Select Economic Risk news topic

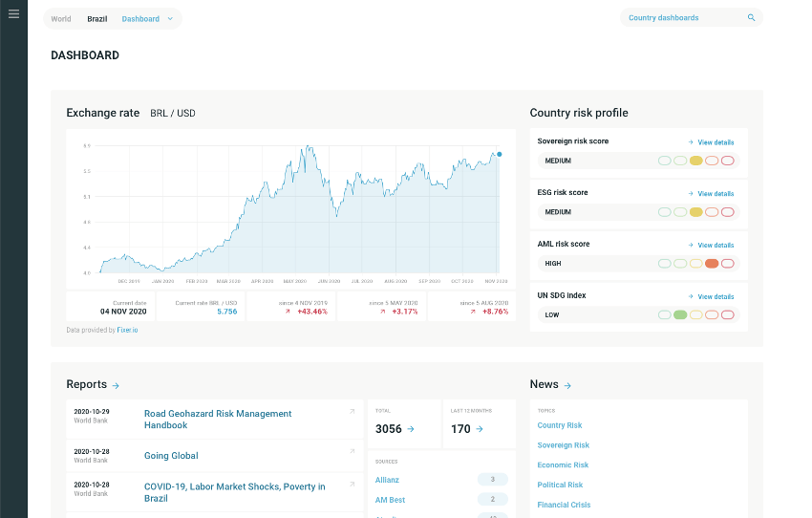[563, 464]
